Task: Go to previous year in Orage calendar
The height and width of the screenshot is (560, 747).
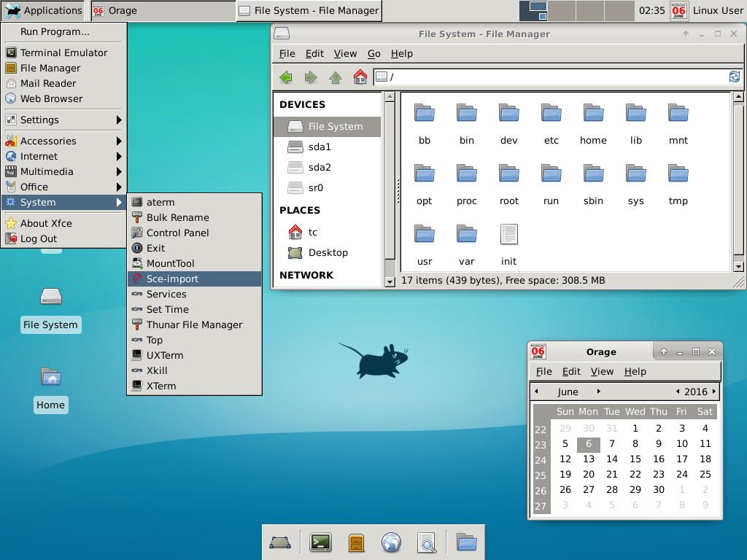Action: click(x=678, y=392)
